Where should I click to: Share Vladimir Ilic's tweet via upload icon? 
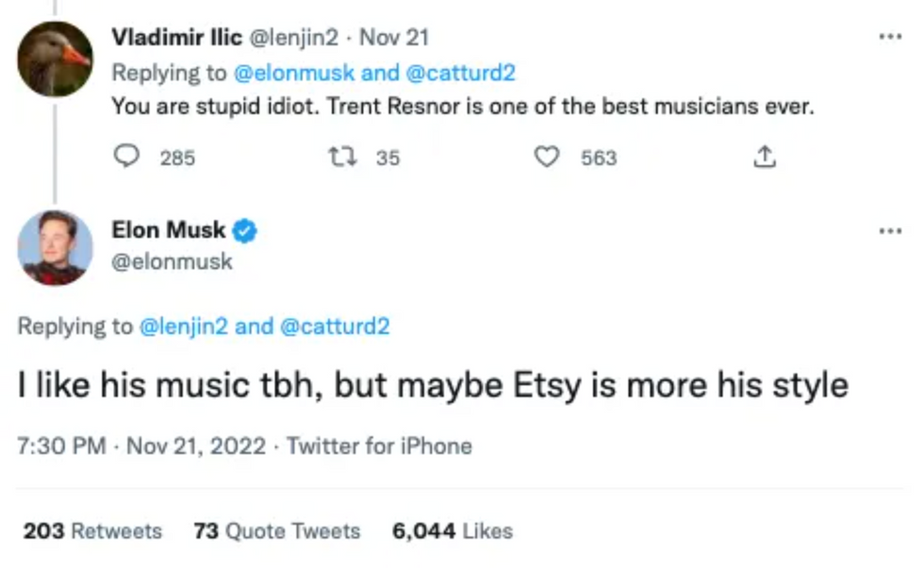click(x=766, y=158)
